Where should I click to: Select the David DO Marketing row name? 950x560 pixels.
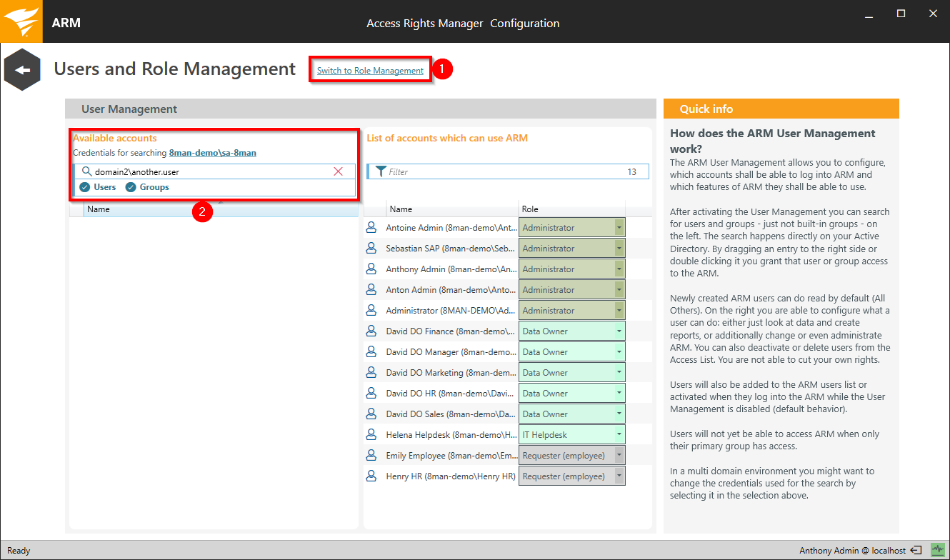pos(451,373)
